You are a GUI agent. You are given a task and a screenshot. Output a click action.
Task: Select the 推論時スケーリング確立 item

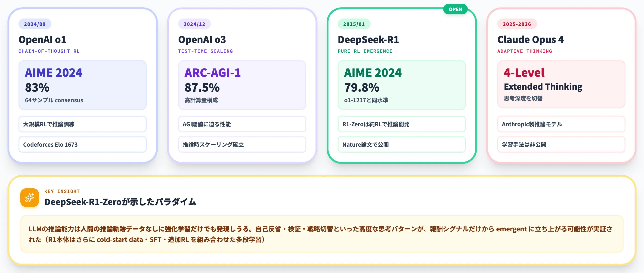pyautogui.click(x=242, y=145)
